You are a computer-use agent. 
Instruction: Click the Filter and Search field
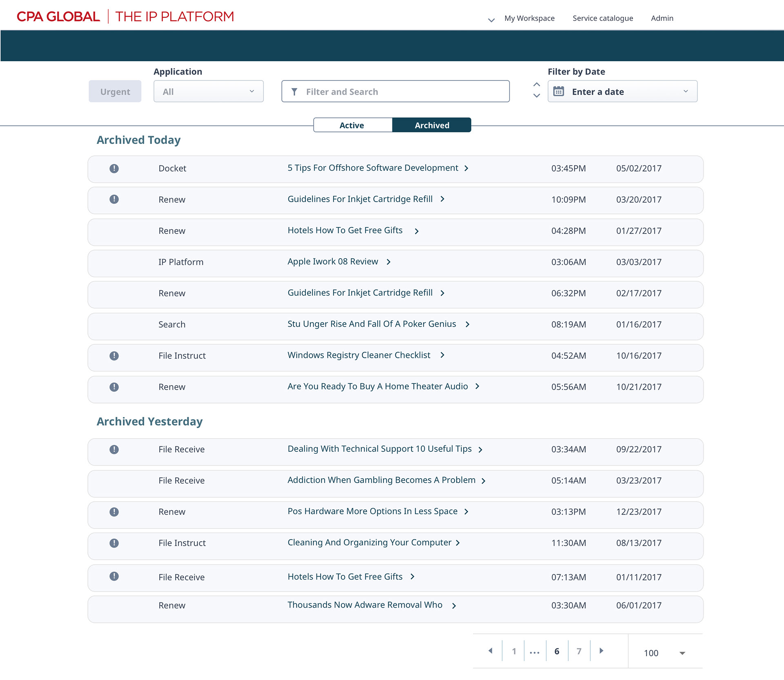[395, 91]
